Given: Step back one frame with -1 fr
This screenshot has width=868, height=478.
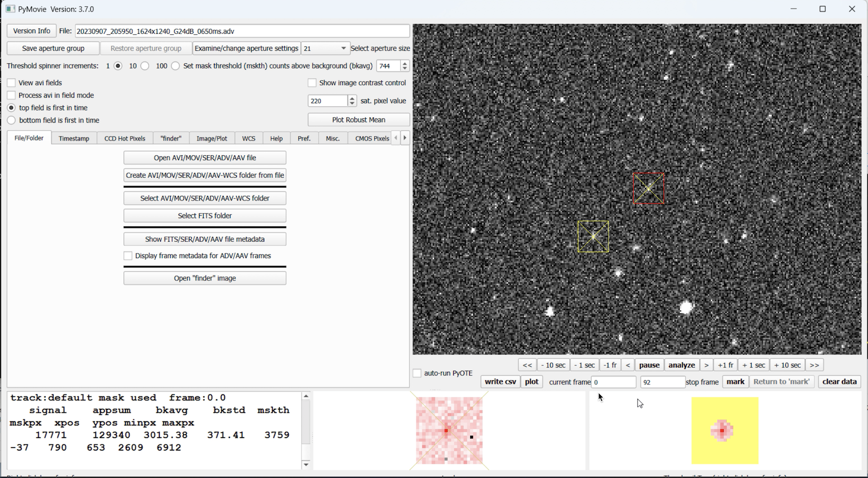Looking at the screenshot, I should pos(610,365).
